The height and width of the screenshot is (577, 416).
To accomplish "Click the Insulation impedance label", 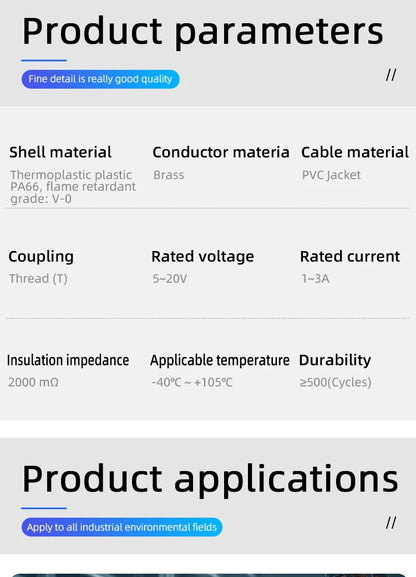I will 68,360.
